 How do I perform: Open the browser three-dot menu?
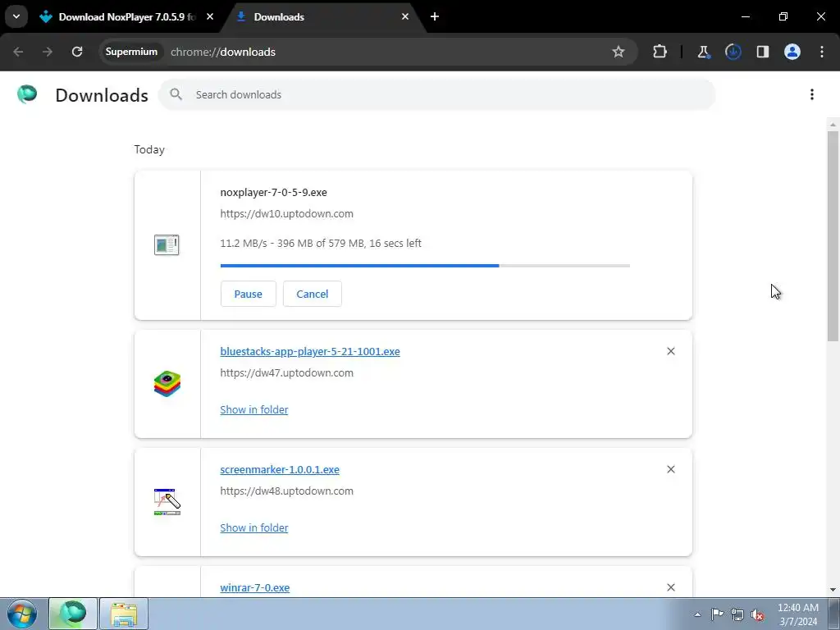tap(822, 52)
